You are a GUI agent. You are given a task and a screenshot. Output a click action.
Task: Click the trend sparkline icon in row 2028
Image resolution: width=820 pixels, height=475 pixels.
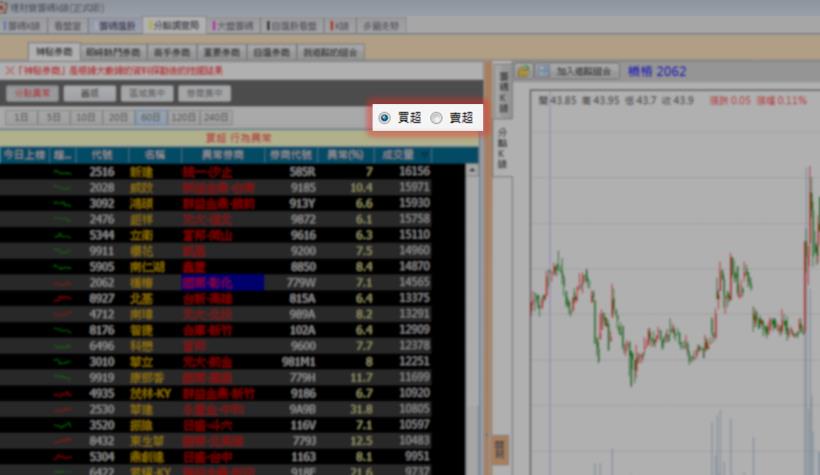[63, 187]
